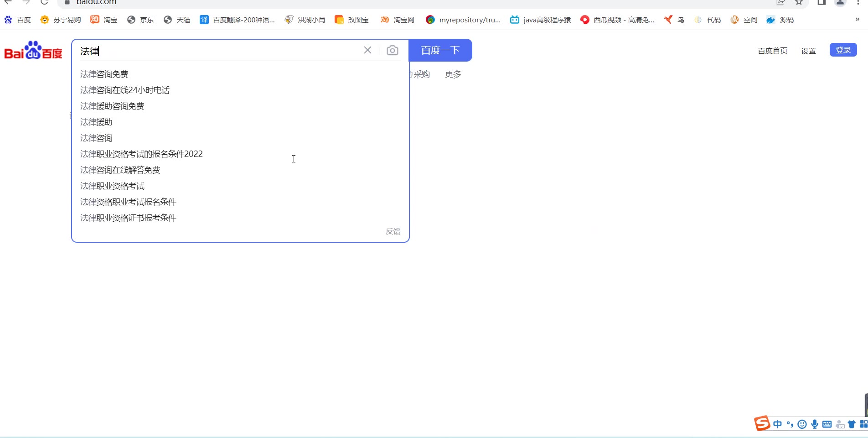Image resolution: width=868 pixels, height=438 pixels.
Task: Select suggestion 法律援助咨询免费
Action: [x=112, y=106]
